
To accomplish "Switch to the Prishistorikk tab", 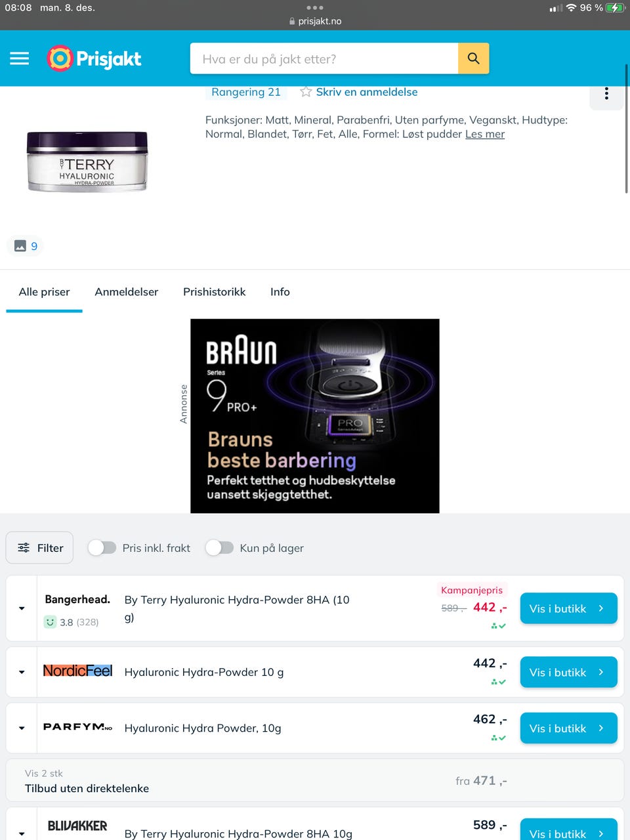I will point(214,292).
